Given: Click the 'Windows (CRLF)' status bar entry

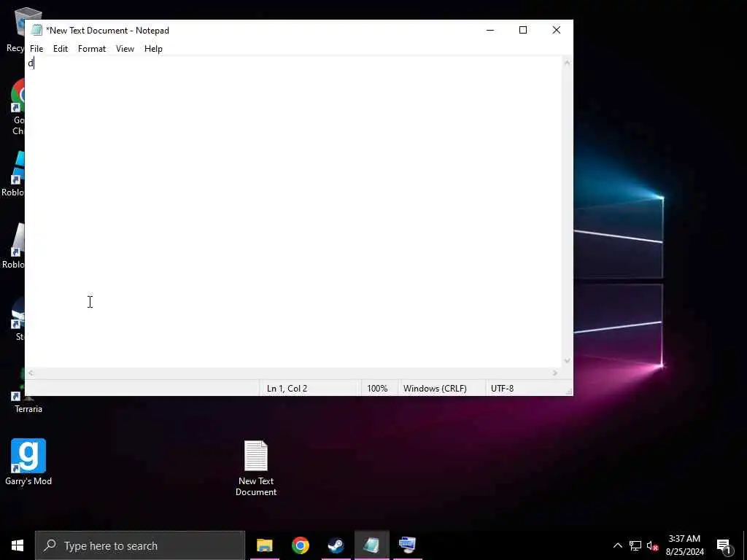Looking at the screenshot, I should click(x=435, y=389).
